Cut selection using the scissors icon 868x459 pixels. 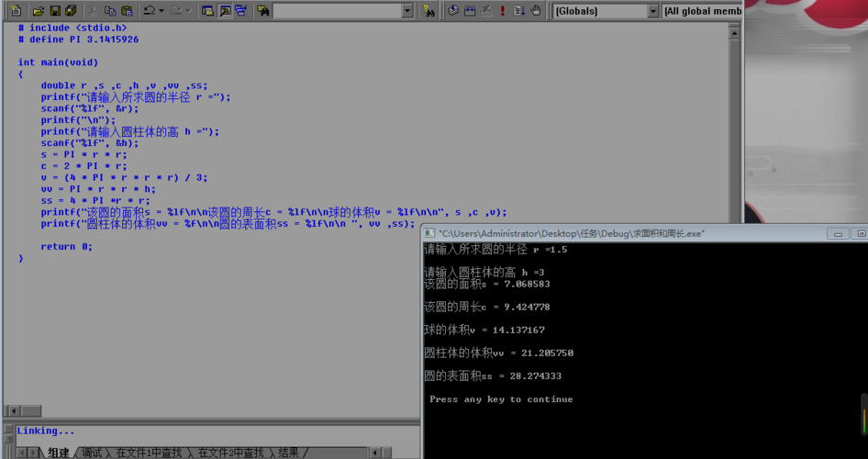coord(93,10)
